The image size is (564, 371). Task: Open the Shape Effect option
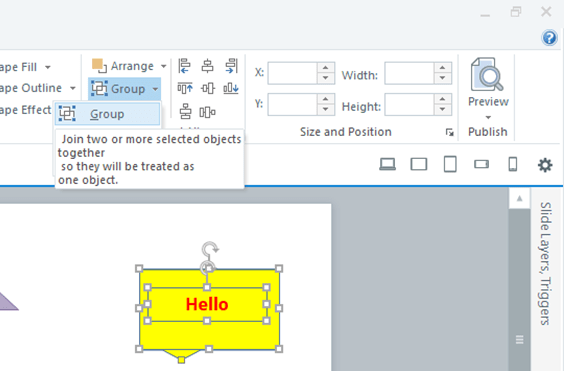click(25, 110)
